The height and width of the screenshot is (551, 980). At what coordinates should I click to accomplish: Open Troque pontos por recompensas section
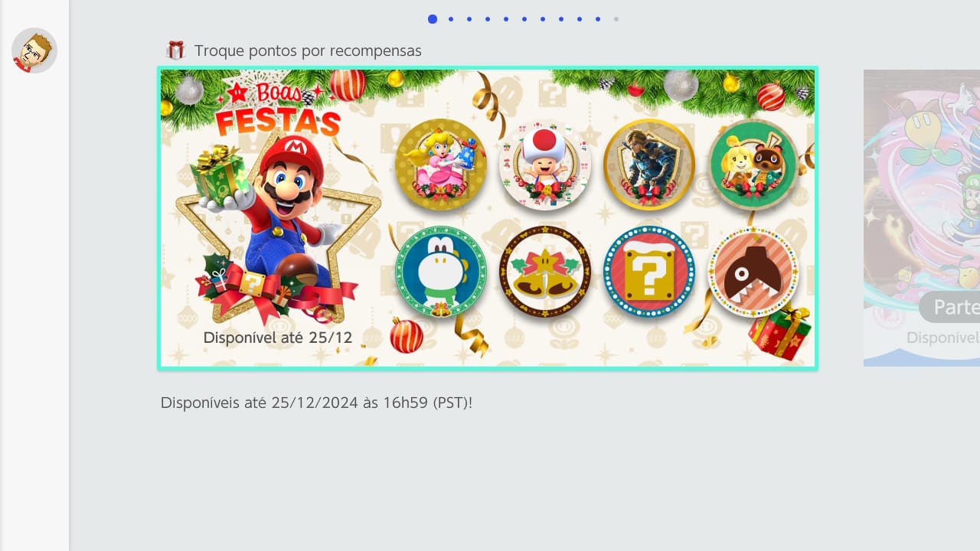308,51
